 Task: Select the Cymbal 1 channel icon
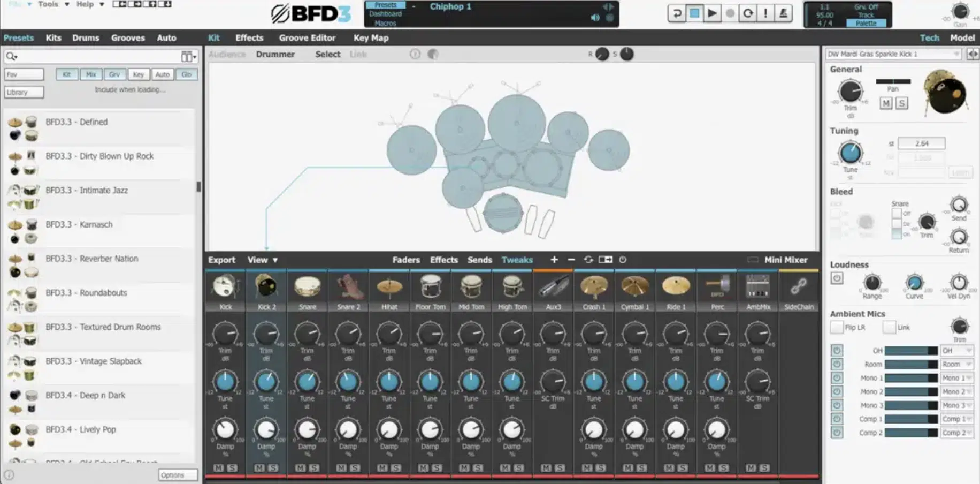[x=635, y=286]
